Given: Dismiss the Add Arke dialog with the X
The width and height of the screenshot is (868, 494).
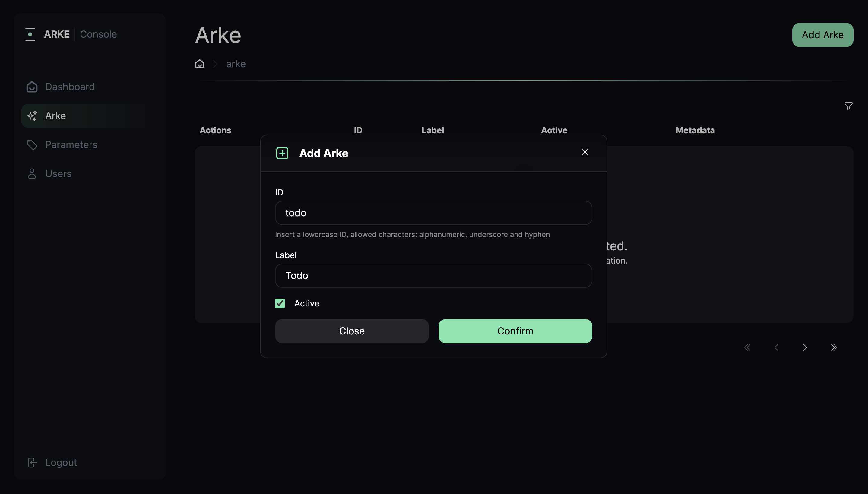Looking at the screenshot, I should [x=585, y=152].
